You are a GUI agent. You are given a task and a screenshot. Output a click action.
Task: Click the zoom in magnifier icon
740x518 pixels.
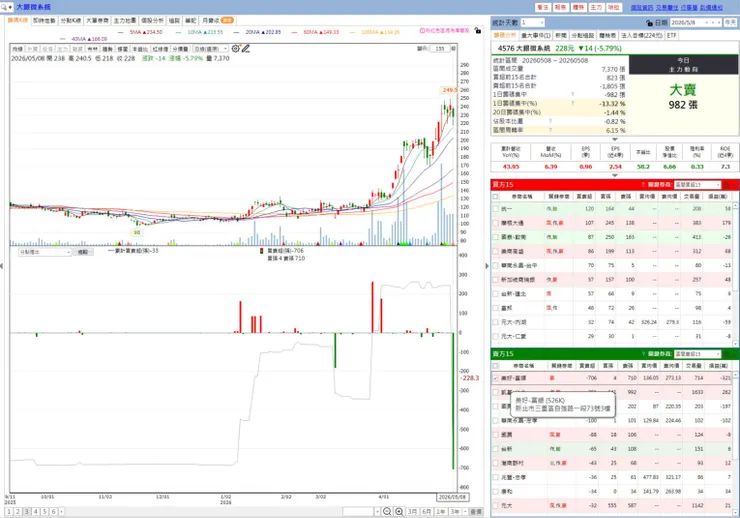click(399, 511)
